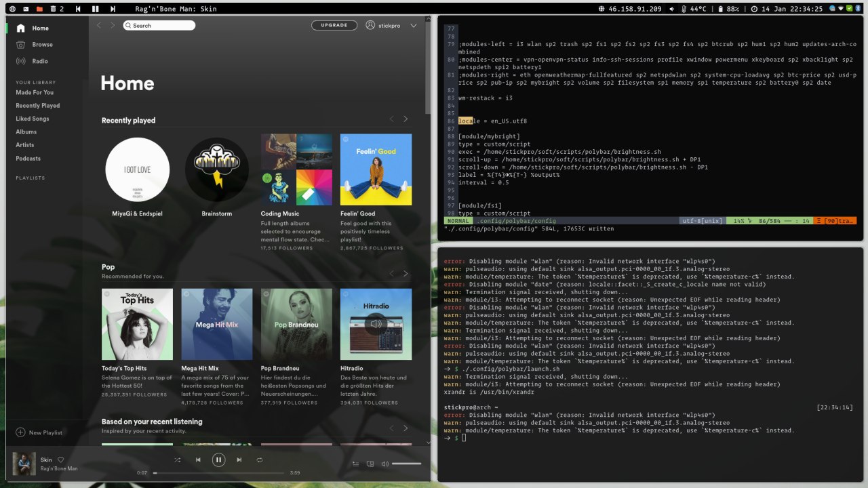Screen dimensions: 868x488
Task: Click the public IP 46.158.91.209 module
Action: (x=630, y=9)
